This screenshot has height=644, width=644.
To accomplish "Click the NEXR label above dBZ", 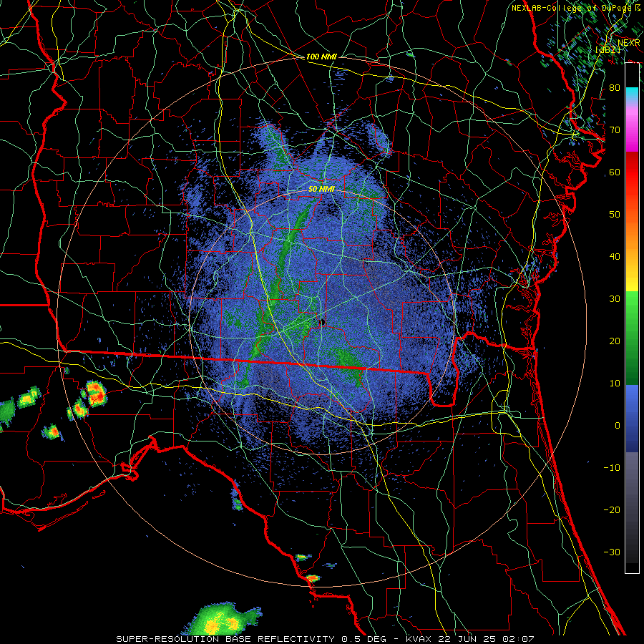I will pos(629,43).
